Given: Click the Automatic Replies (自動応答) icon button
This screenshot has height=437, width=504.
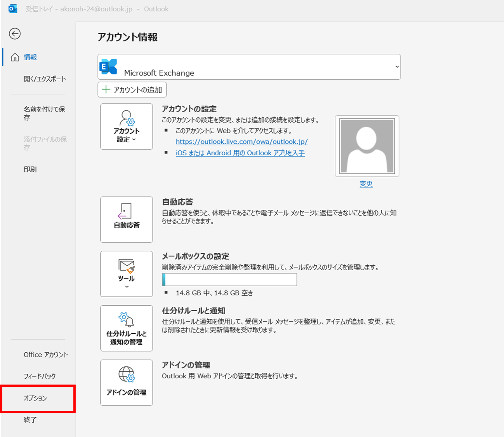Looking at the screenshot, I should pos(127,219).
